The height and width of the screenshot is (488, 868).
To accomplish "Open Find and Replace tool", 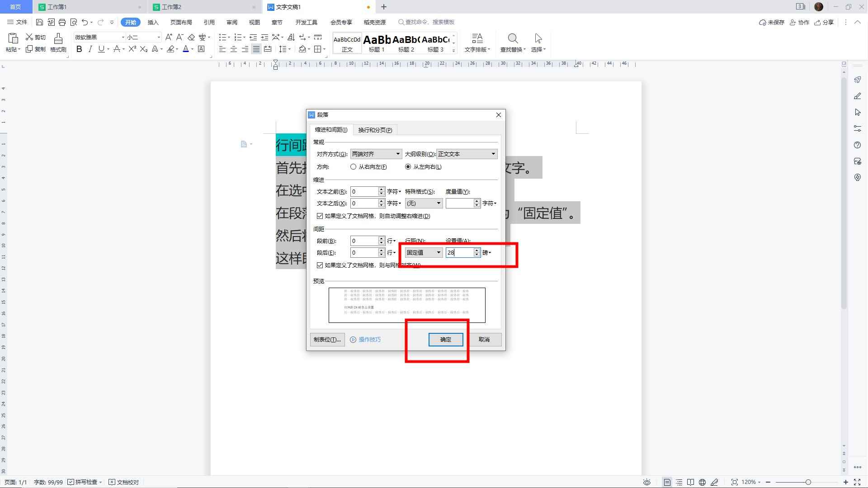I will [513, 43].
